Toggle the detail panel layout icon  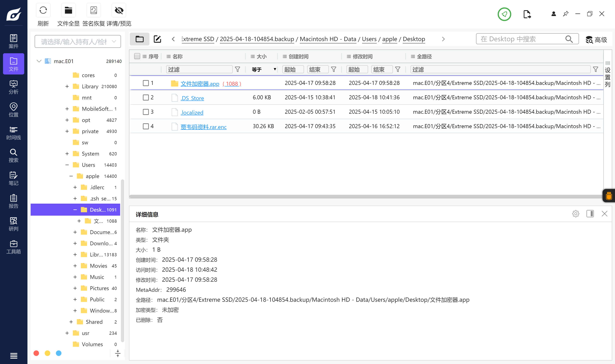coord(590,214)
